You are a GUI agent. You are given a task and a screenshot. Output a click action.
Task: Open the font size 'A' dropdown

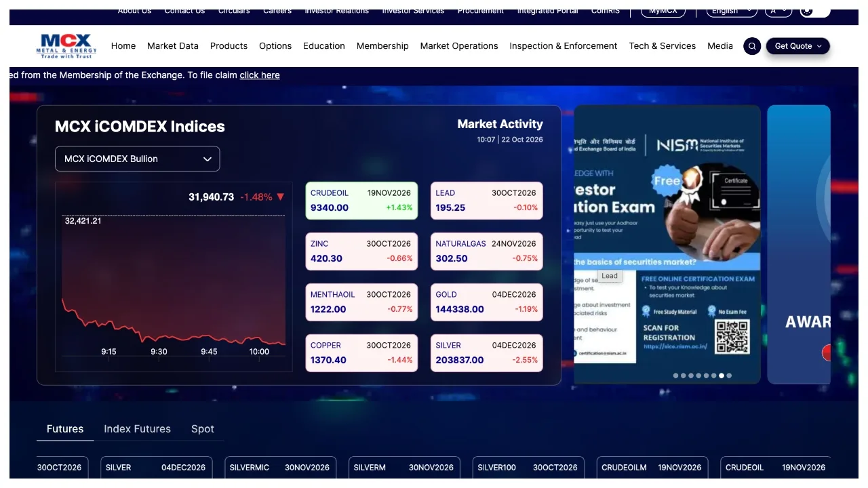tap(778, 12)
